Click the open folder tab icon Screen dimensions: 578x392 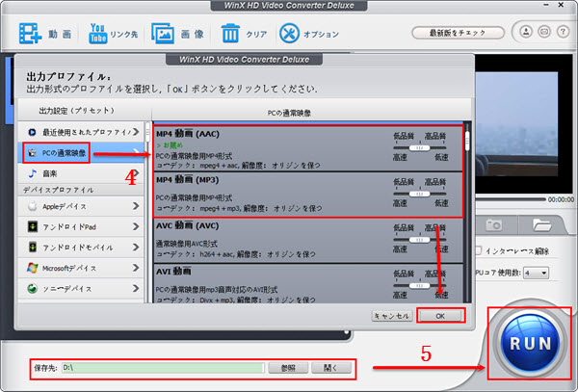pos(541,224)
